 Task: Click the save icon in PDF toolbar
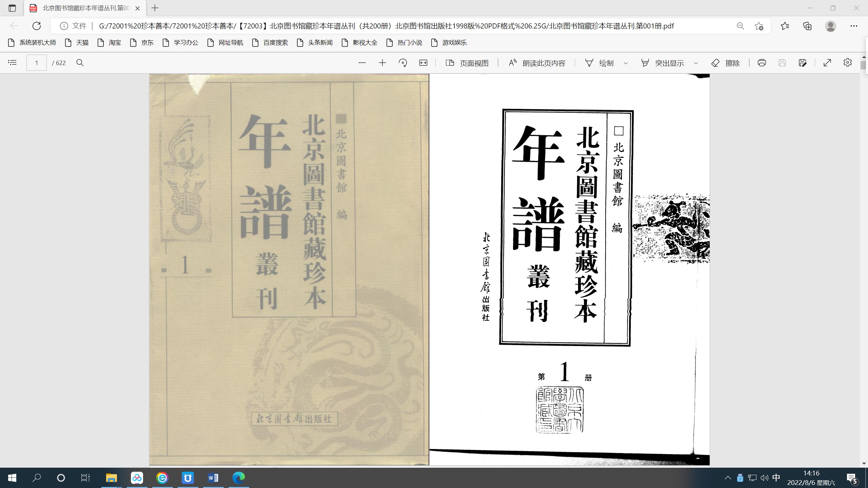pos(782,63)
